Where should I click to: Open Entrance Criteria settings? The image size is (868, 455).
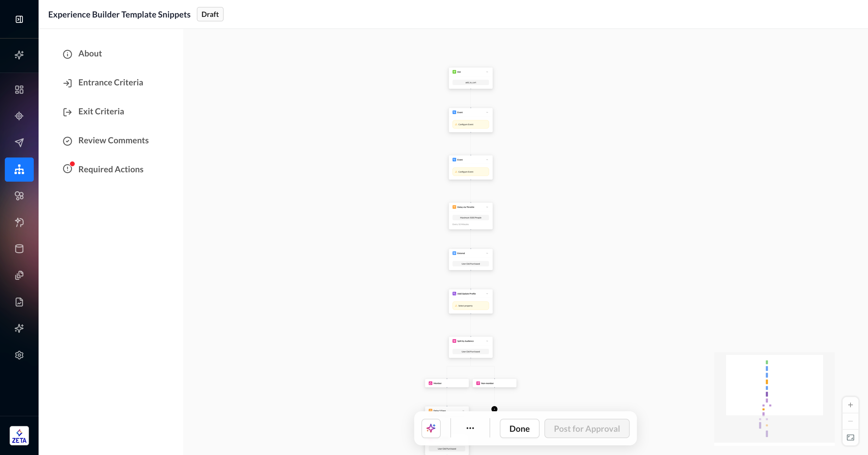coord(111,83)
